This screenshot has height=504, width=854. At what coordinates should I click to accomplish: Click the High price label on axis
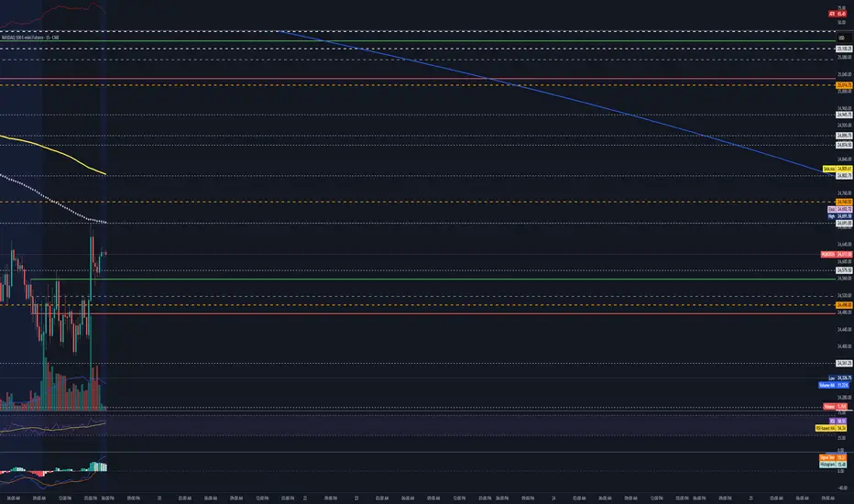point(840,216)
